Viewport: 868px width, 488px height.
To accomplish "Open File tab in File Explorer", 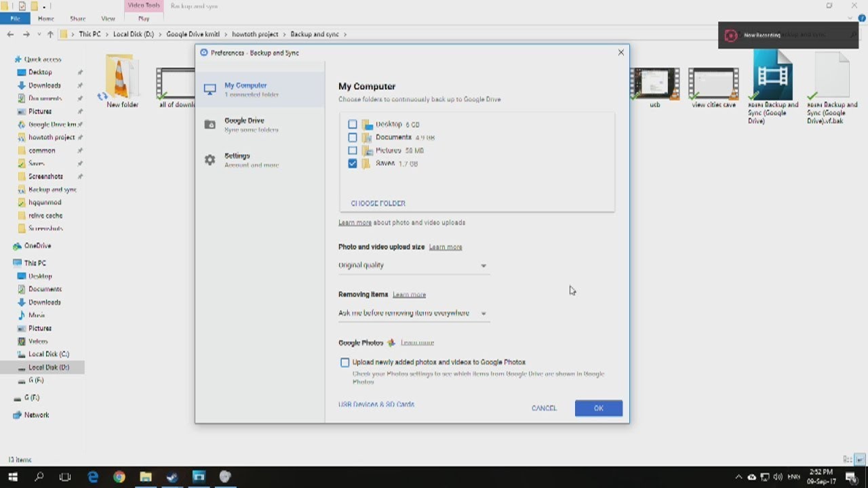I will coord(15,18).
